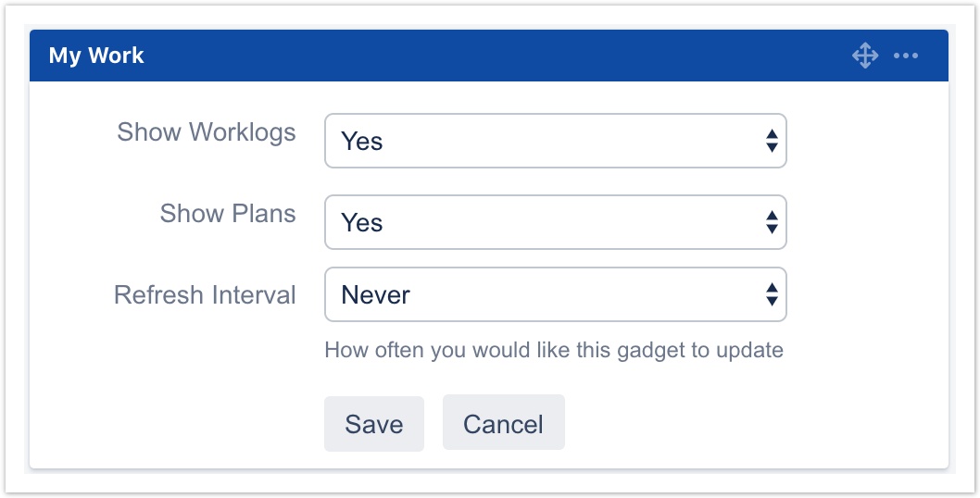The height and width of the screenshot is (498, 980).
Task: Click the refresh interval help text
Action: point(554,351)
